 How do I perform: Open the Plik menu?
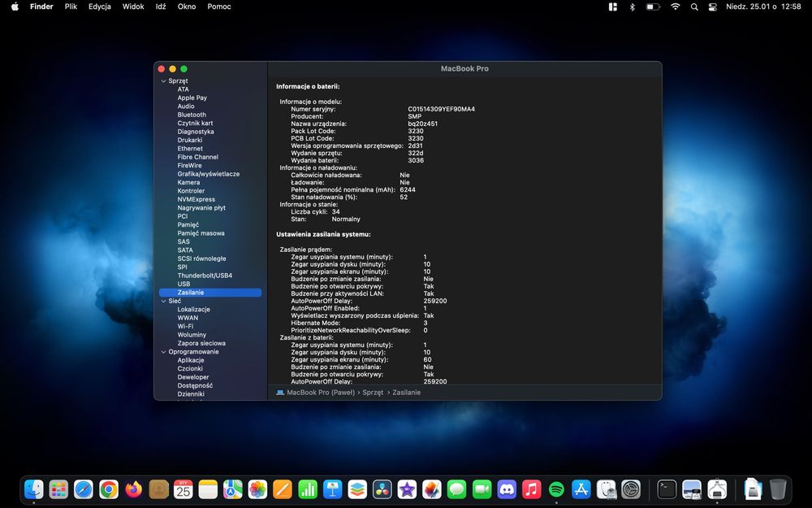(x=71, y=7)
